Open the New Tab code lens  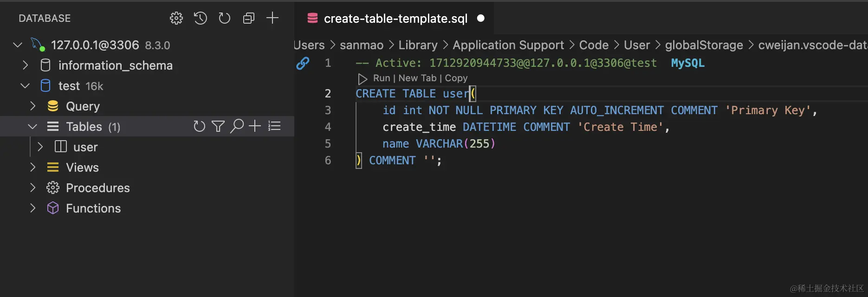(417, 78)
